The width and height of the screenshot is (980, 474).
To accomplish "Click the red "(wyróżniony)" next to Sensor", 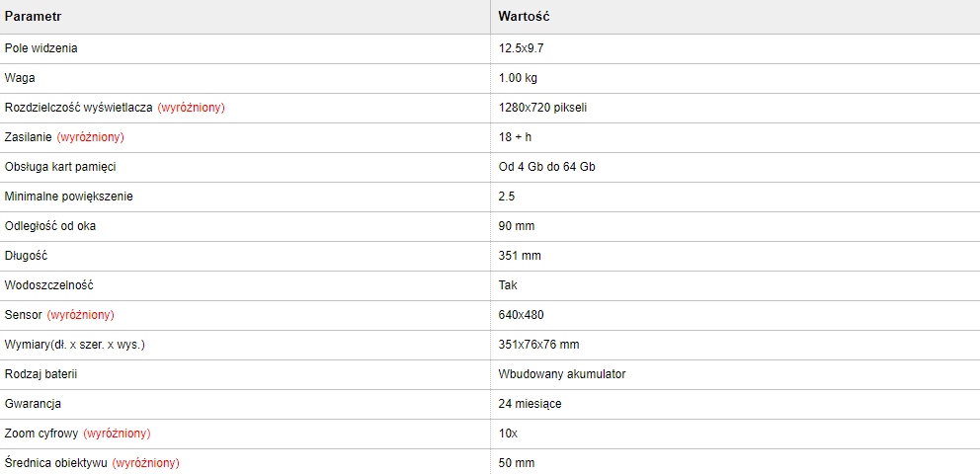I will [81, 315].
